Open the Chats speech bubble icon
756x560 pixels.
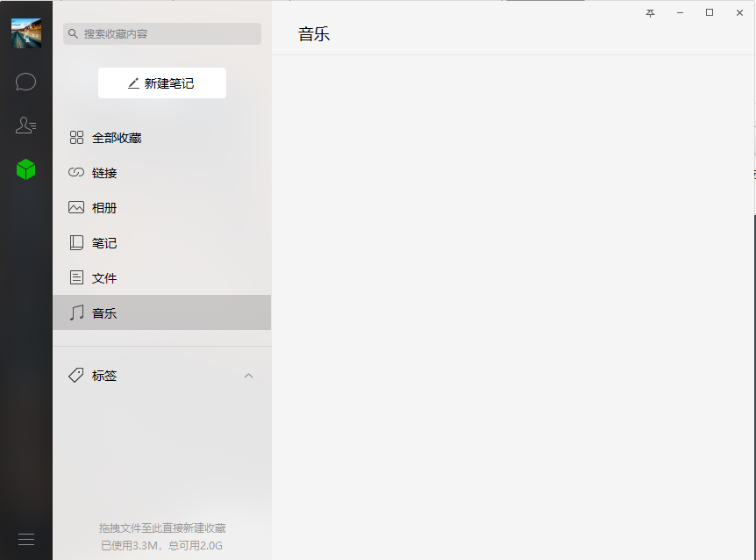pyautogui.click(x=25, y=82)
